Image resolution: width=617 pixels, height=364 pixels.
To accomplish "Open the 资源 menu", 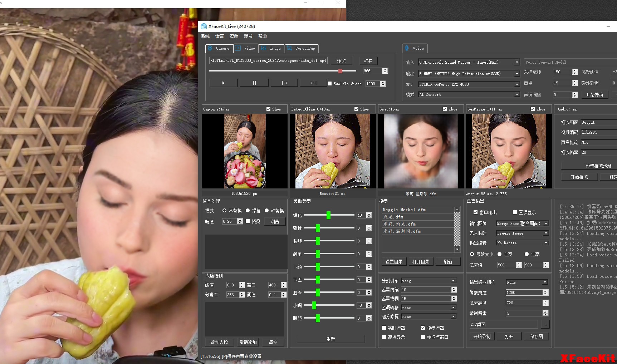I will tap(234, 36).
